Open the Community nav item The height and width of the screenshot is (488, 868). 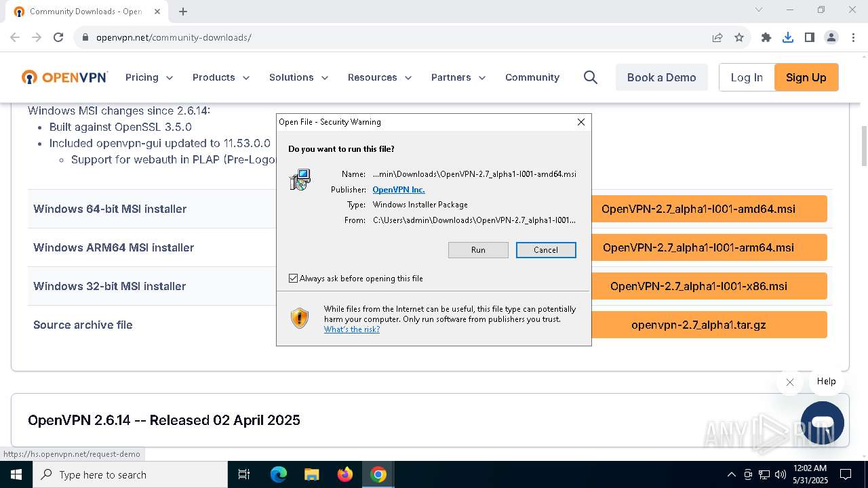click(532, 77)
